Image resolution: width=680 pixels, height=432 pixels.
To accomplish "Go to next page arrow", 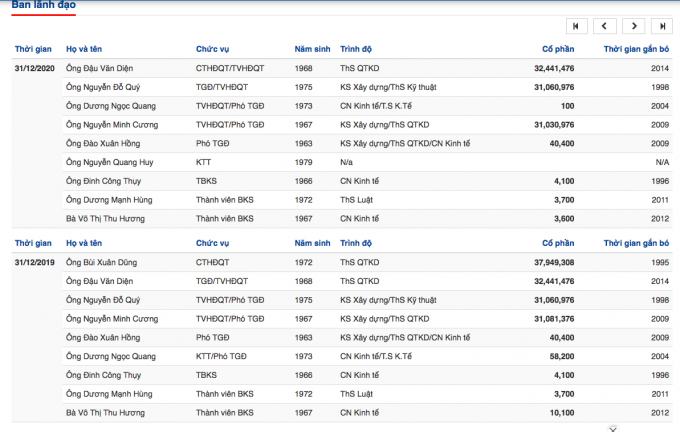I will [x=634, y=26].
